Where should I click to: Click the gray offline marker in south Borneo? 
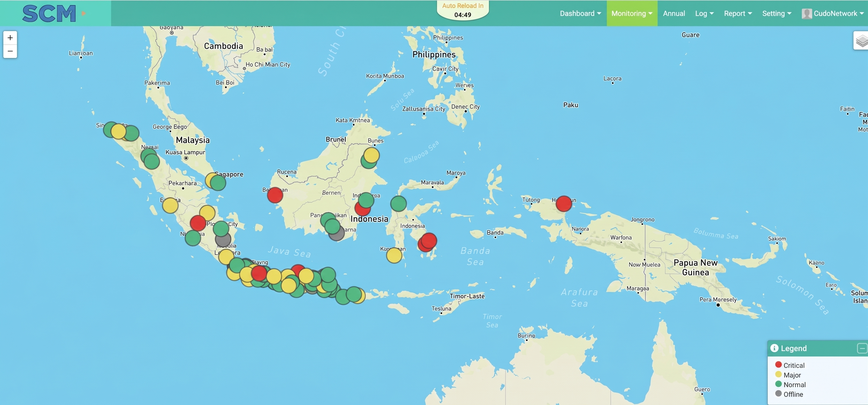tap(338, 234)
